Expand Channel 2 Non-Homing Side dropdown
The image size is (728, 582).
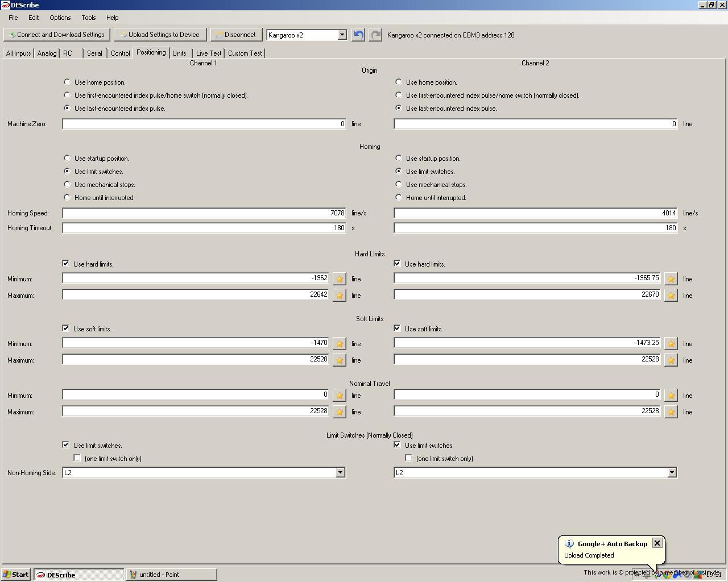(x=672, y=473)
